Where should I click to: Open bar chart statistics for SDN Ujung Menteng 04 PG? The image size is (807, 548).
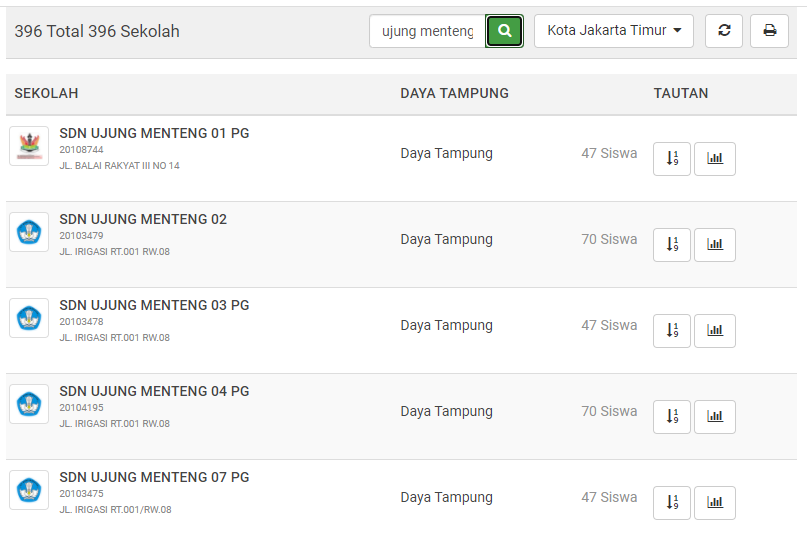(x=715, y=417)
